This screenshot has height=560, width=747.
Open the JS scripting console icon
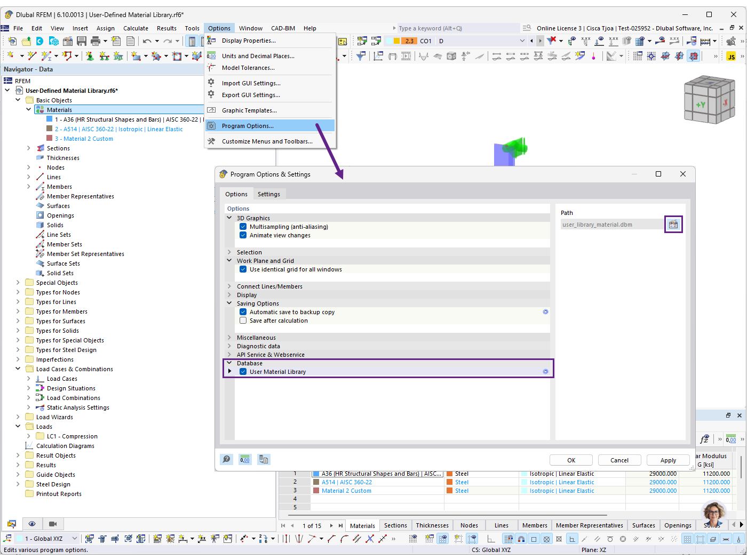pyautogui.click(x=731, y=55)
